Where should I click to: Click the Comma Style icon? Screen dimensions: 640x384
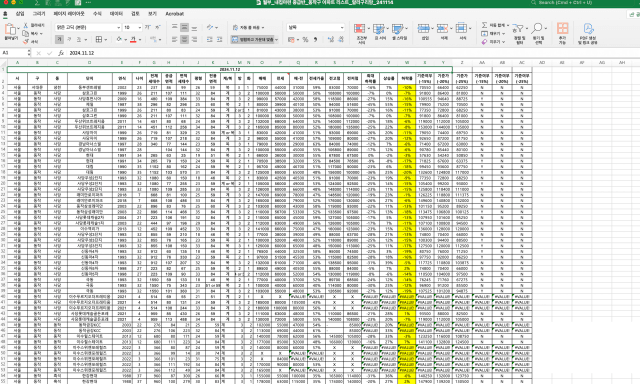[315, 40]
